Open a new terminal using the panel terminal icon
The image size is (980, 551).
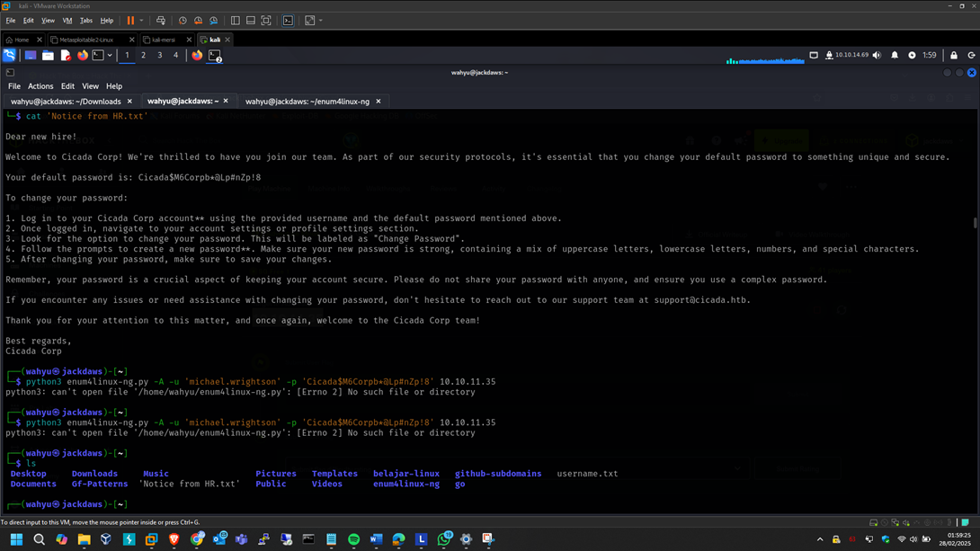point(96,55)
